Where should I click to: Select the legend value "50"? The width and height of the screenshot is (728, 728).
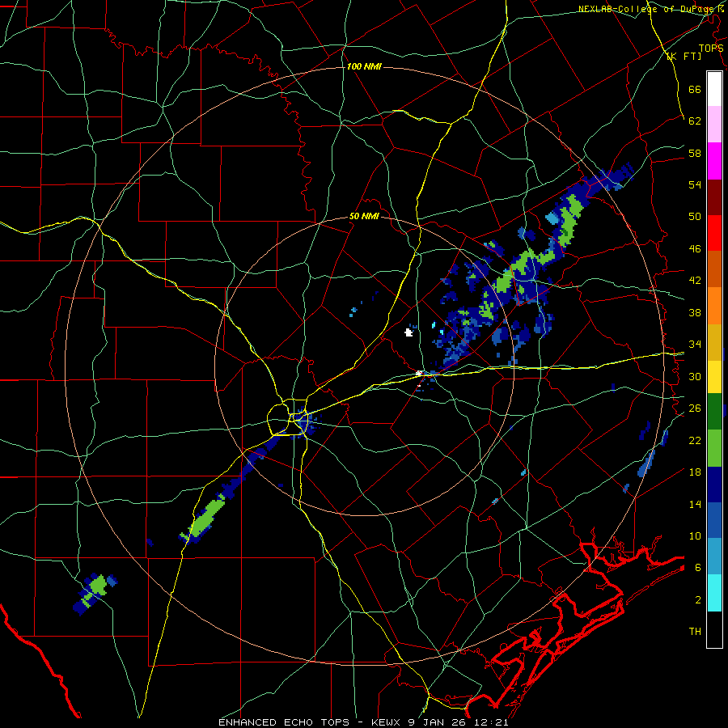coord(695,217)
